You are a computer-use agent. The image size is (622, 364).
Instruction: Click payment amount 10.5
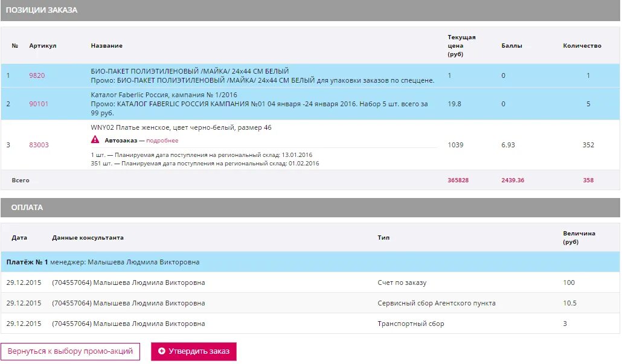[569, 303]
